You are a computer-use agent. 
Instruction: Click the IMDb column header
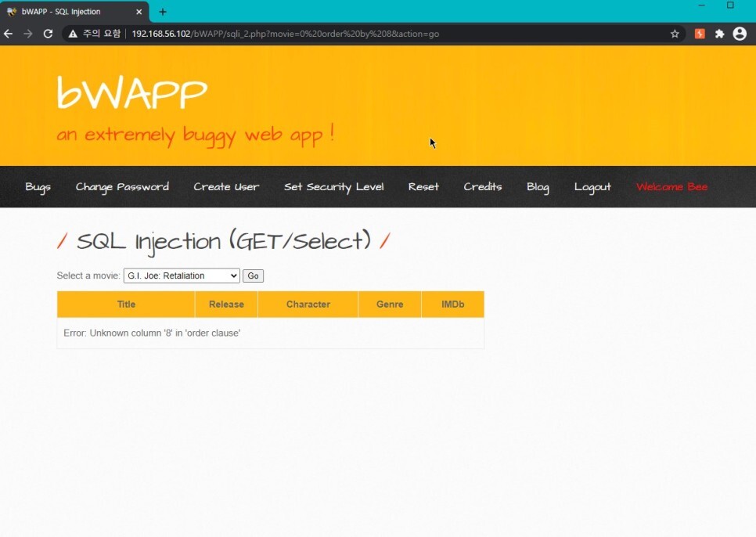tap(452, 305)
